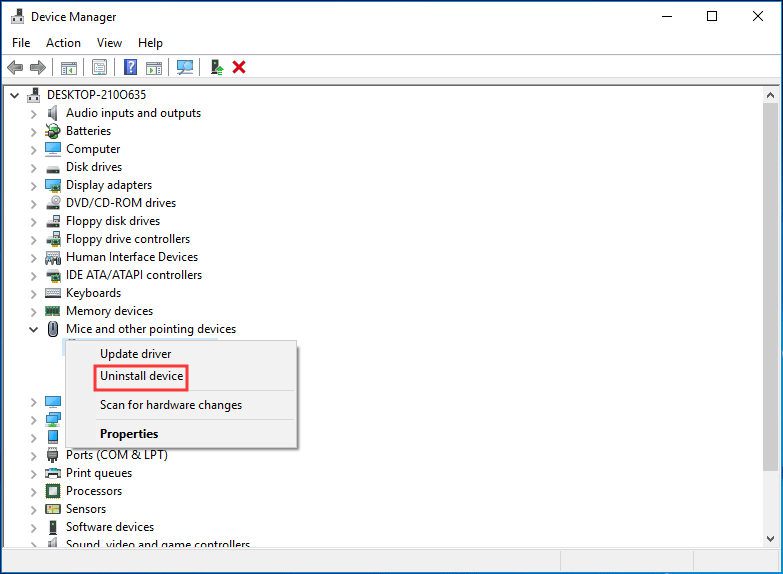The width and height of the screenshot is (783, 574).
Task: Click the Computer monitor icon
Action: click(53, 149)
